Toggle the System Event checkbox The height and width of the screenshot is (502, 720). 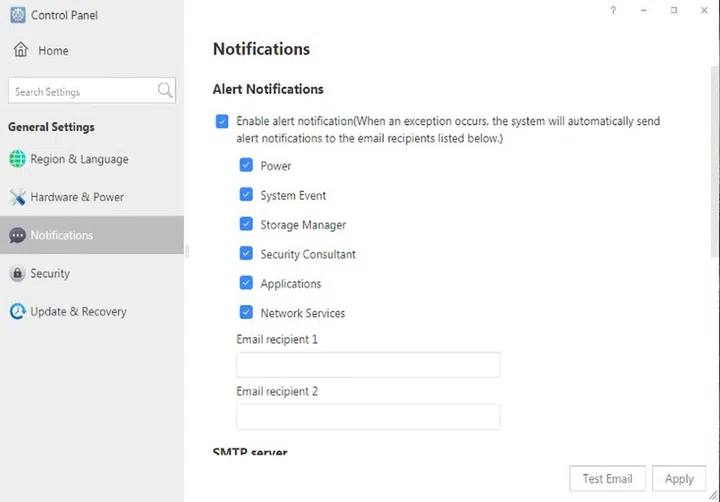[246, 195]
